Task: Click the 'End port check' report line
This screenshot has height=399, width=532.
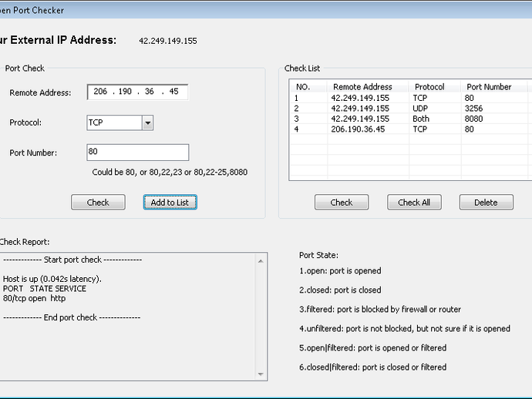Action: pos(72,317)
